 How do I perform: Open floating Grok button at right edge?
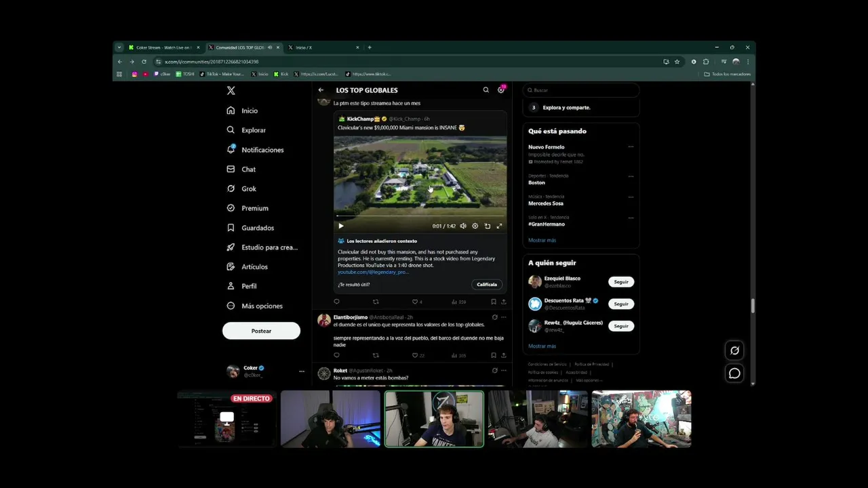tap(734, 350)
